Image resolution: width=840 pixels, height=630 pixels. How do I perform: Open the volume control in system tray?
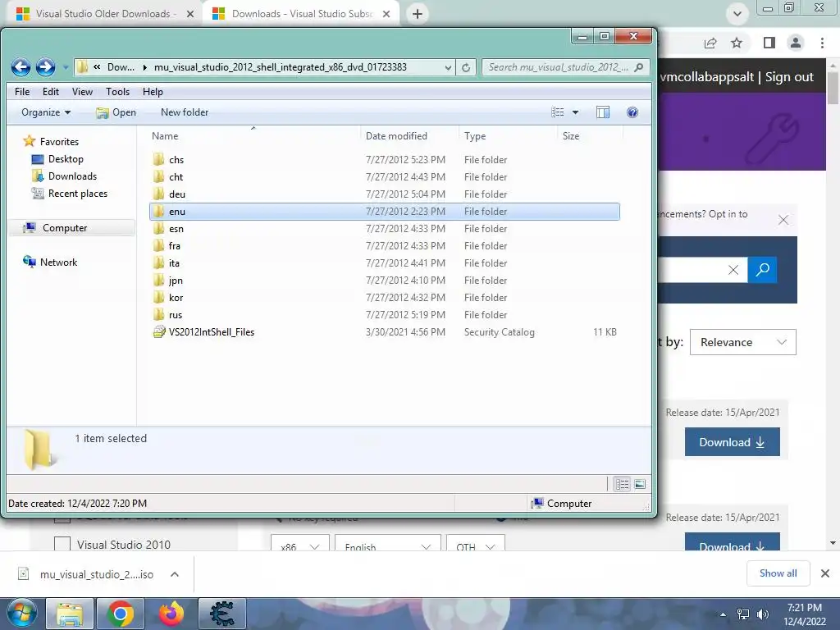coord(762,614)
